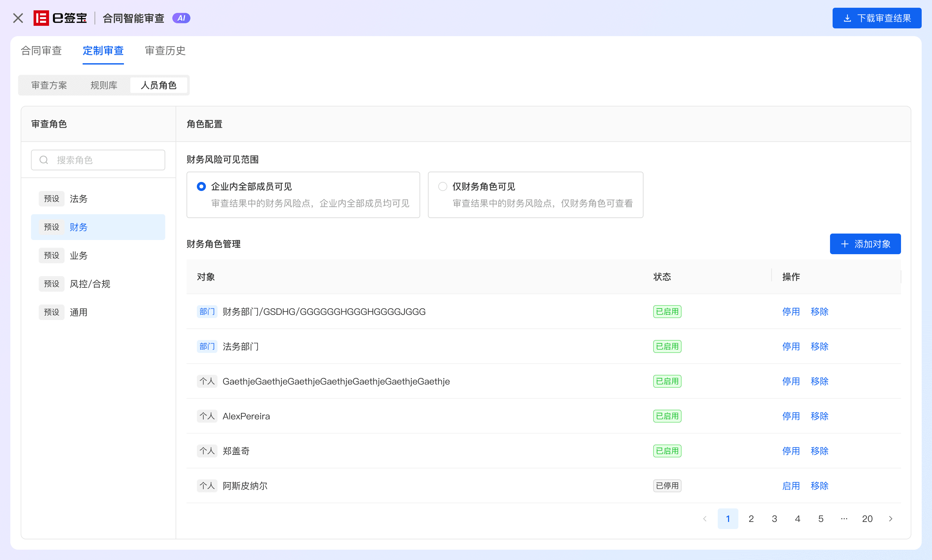
Task: Click the 财务部门/GSDHG/GGGGGGHGGGHGGGGJGGG object name
Action: tap(324, 312)
